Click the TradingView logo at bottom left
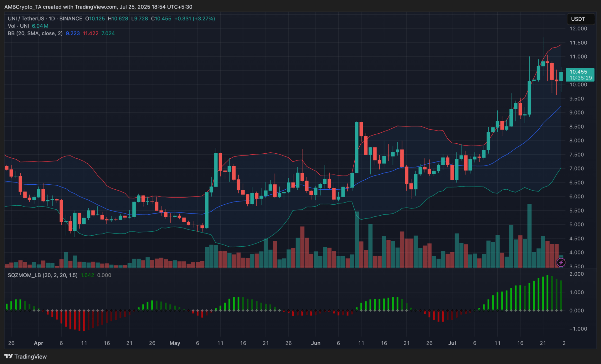The width and height of the screenshot is (601, 364). click(26, 356)
